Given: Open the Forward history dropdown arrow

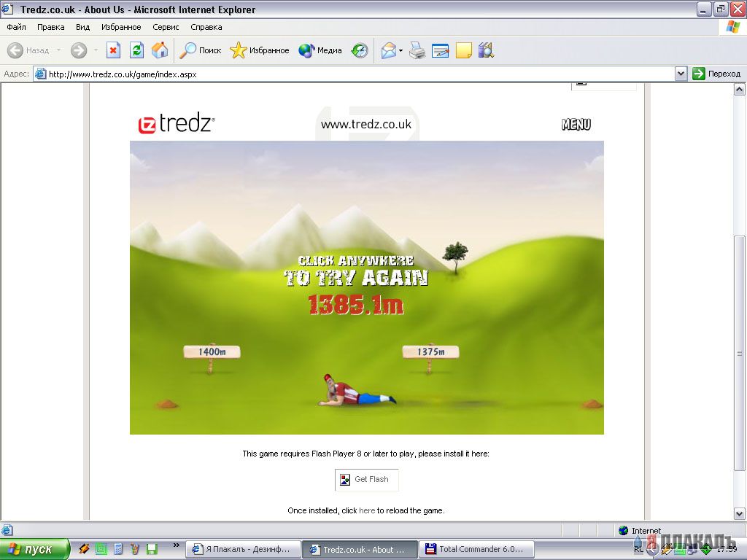Looking at the screenshot, I should [x=96, y=50].
